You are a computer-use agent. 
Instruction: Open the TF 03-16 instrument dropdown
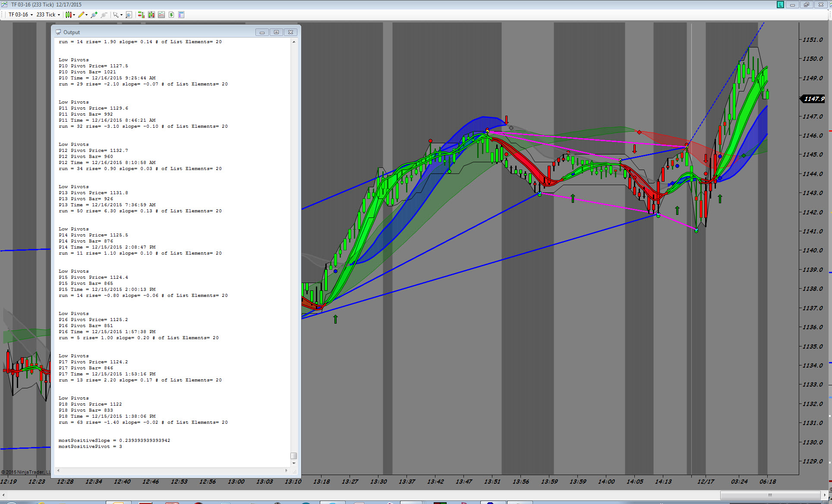21,15
